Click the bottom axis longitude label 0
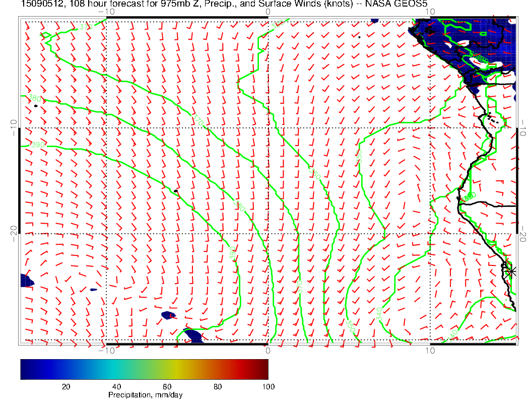Viewport: 532px width, 411px height. [268, 350]
